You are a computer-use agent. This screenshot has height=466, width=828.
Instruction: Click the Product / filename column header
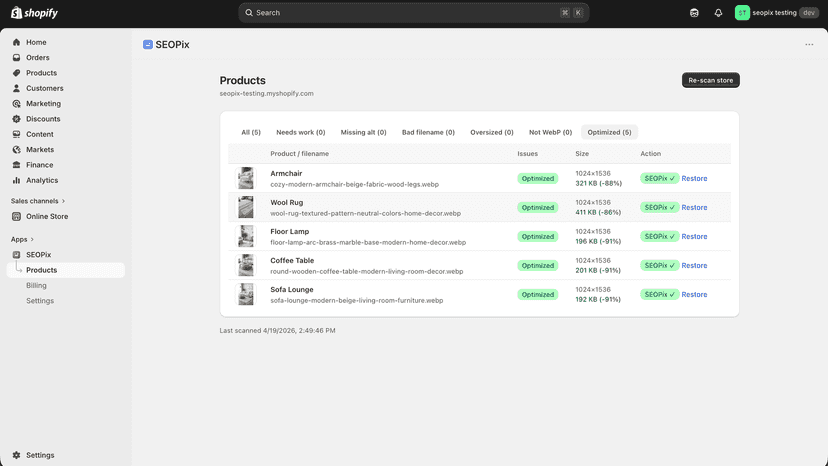299,154
